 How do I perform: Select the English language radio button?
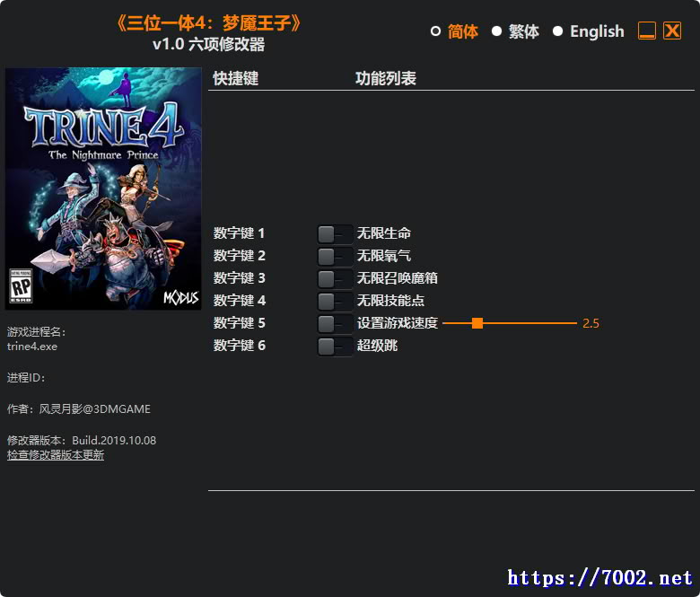(x=557, y=31)
